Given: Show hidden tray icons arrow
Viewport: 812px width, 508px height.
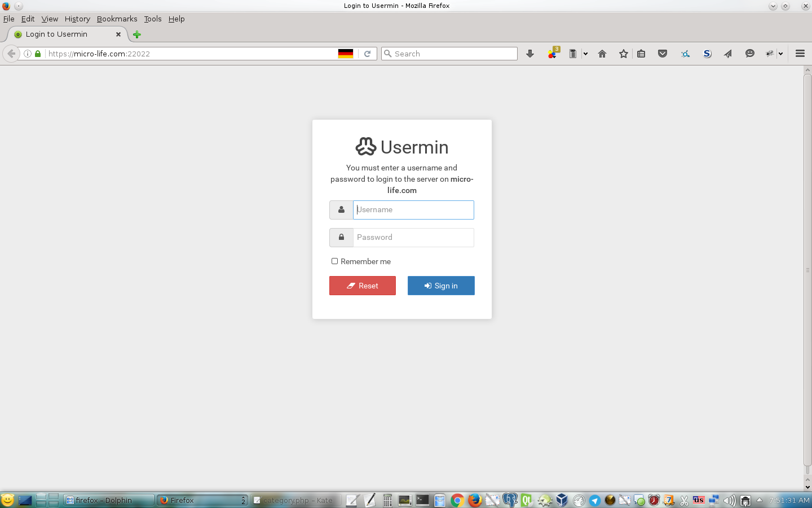Looking at the screenshot, I should click(759, 500).
